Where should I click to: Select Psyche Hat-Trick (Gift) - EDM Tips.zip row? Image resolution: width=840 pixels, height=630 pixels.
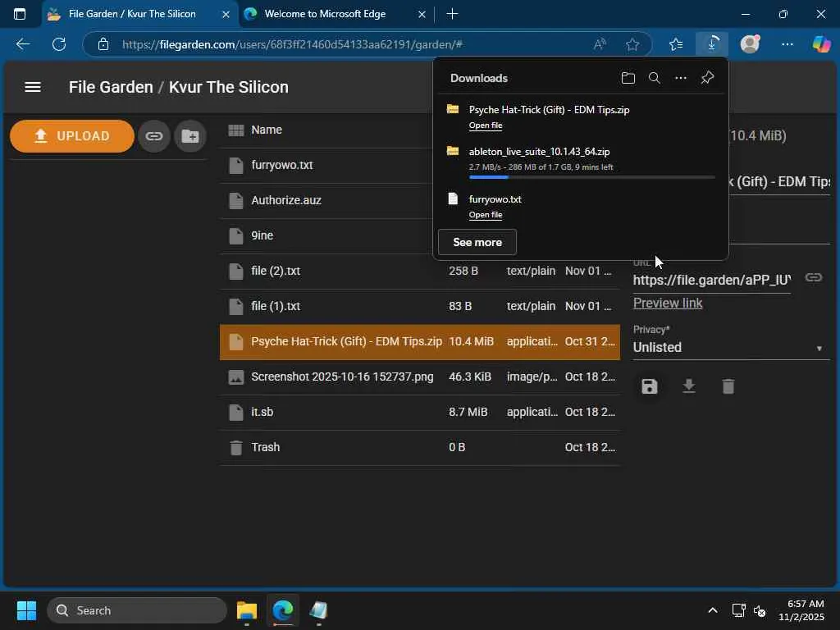click(x=420, y=342)
